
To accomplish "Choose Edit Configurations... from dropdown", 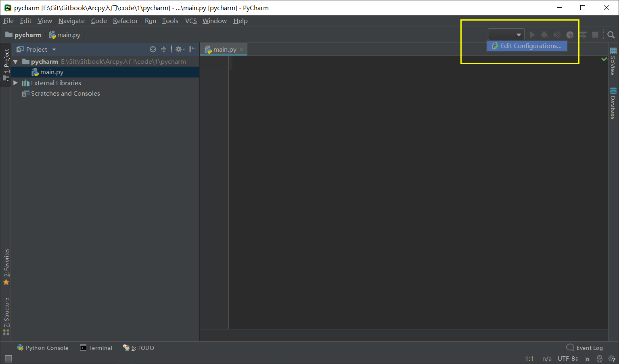I will 527,46.
